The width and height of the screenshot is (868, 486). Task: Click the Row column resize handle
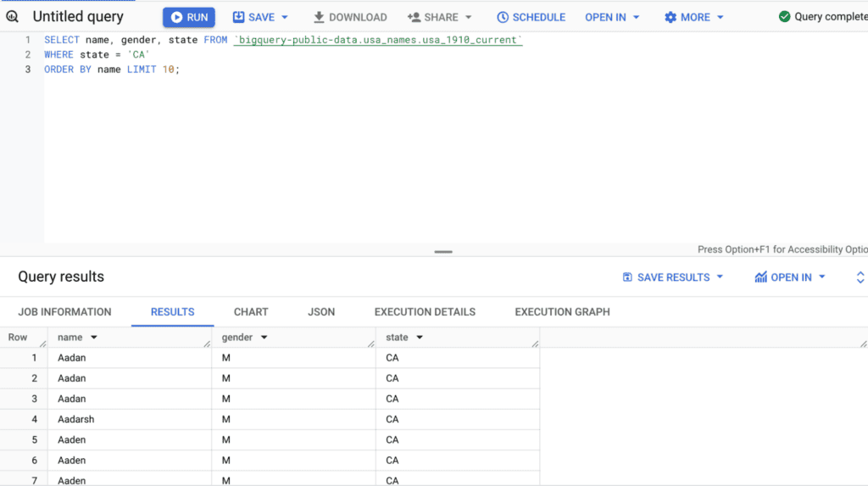[x=43, y=344]
